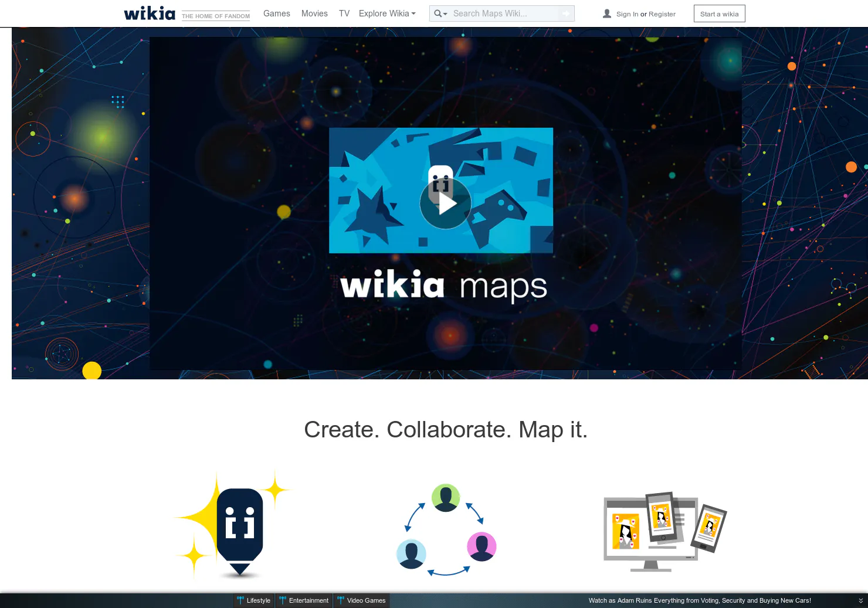Click the user avatar icon
This screenshot has width=868, height=608.
point(607,13)
